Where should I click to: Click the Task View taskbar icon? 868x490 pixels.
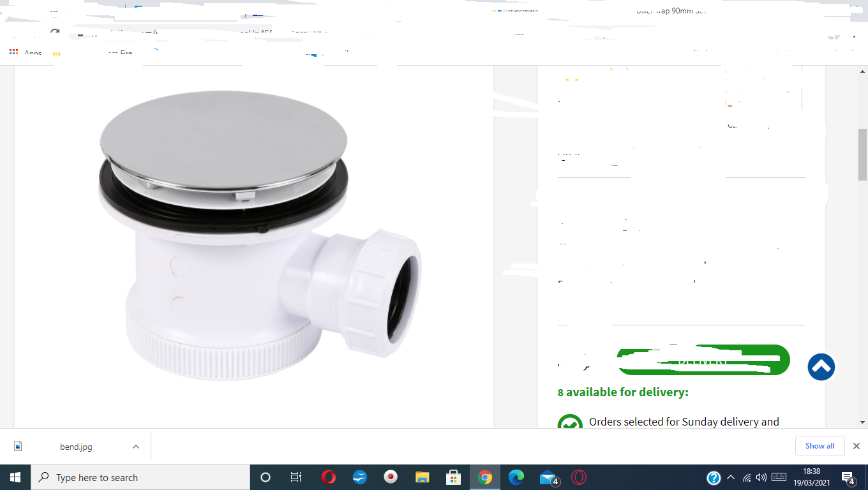pos(296,477)
